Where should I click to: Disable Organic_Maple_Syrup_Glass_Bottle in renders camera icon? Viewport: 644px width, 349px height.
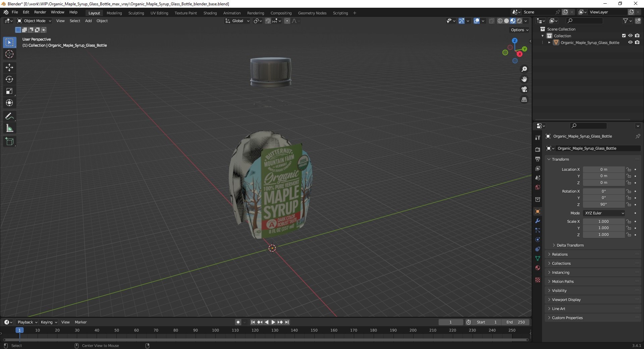click(637, 43)
